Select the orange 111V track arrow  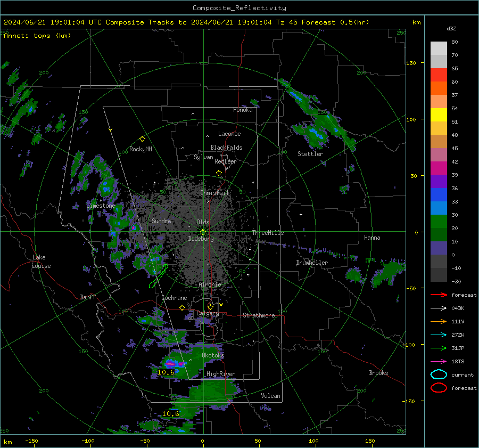coord(439,321)
